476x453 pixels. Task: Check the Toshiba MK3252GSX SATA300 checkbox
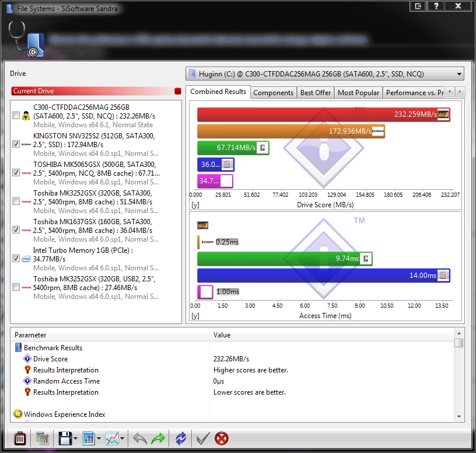pyautogui.click(x=16, y=201)
